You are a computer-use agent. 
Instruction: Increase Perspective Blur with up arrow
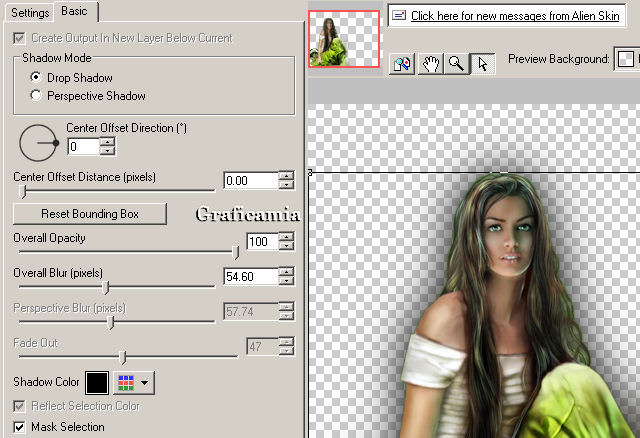tap(286, 307)
